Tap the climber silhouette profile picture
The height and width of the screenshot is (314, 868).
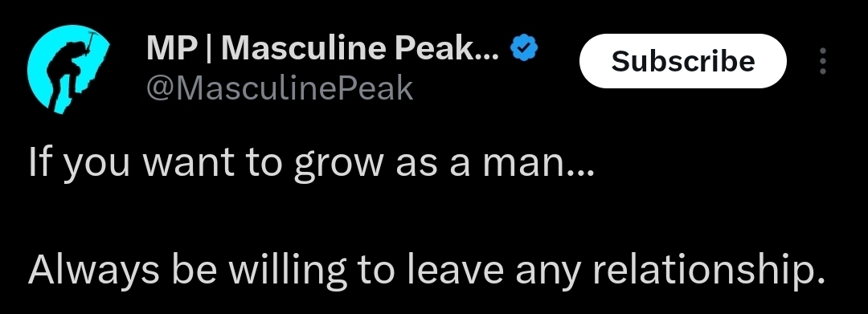pyautogui.click(x=68, y=69)
